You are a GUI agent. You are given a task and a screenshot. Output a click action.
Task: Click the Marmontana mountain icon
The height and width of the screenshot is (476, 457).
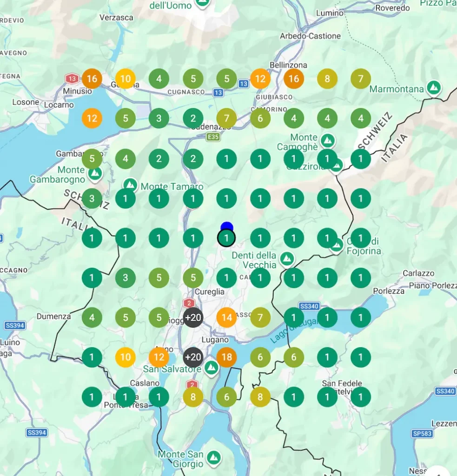434,87
